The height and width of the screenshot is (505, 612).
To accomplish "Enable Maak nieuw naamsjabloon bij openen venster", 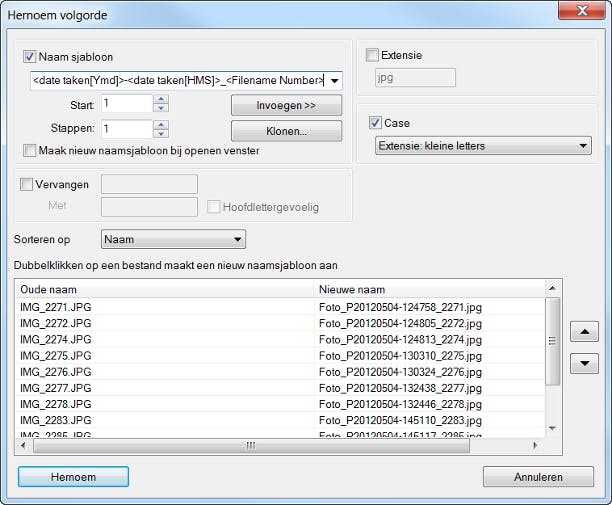I will pyautogui.click(x=30, y=151).
